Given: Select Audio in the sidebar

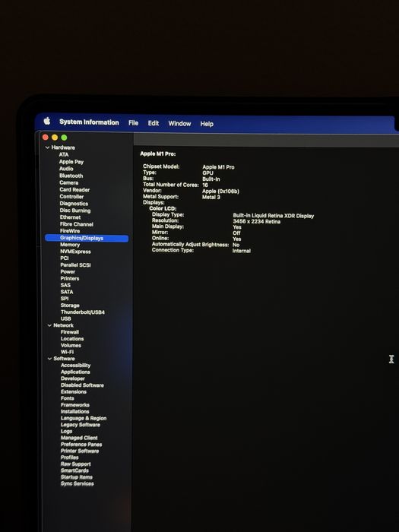Looking at the screenshot, I should (66, 169).
